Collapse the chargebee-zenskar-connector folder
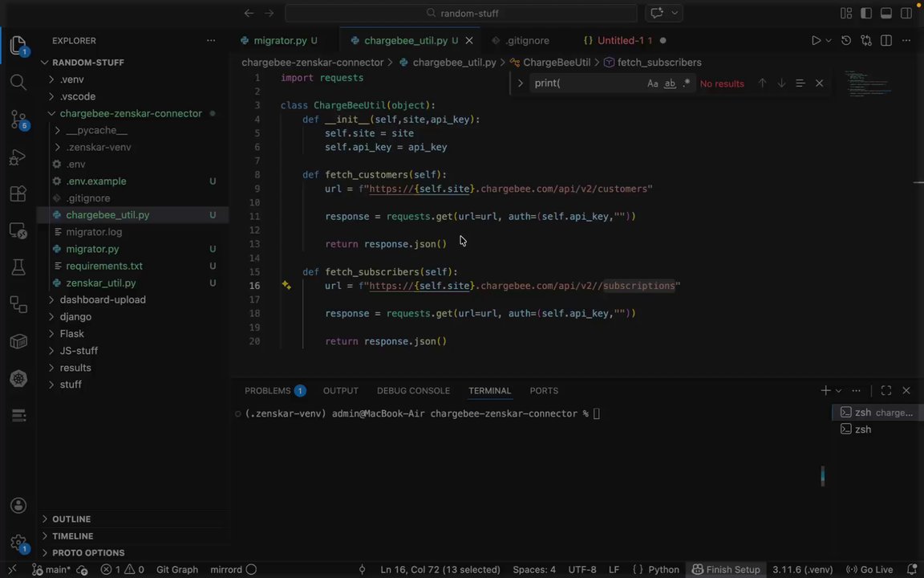This screenshot has width=924, height=578. [130, 113]
